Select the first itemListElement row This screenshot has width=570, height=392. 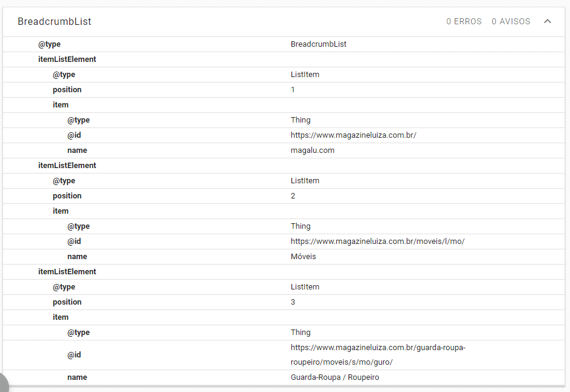coord(67,59)
